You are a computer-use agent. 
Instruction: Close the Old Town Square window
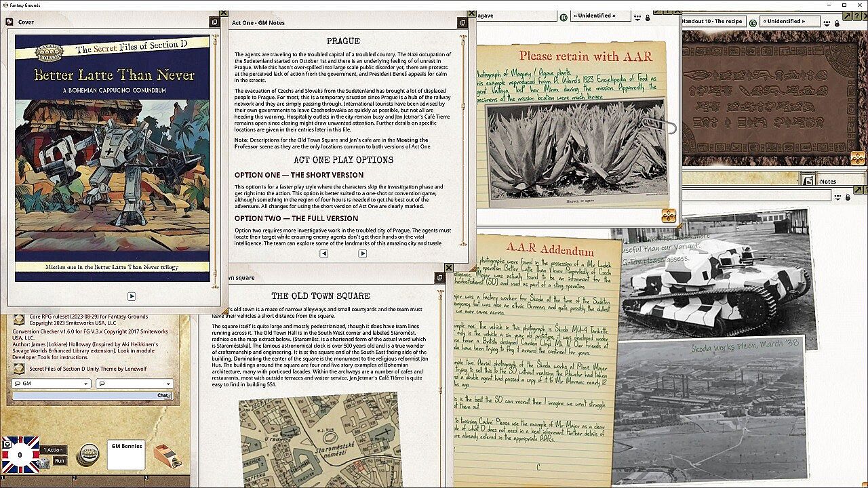coord(449,268)
